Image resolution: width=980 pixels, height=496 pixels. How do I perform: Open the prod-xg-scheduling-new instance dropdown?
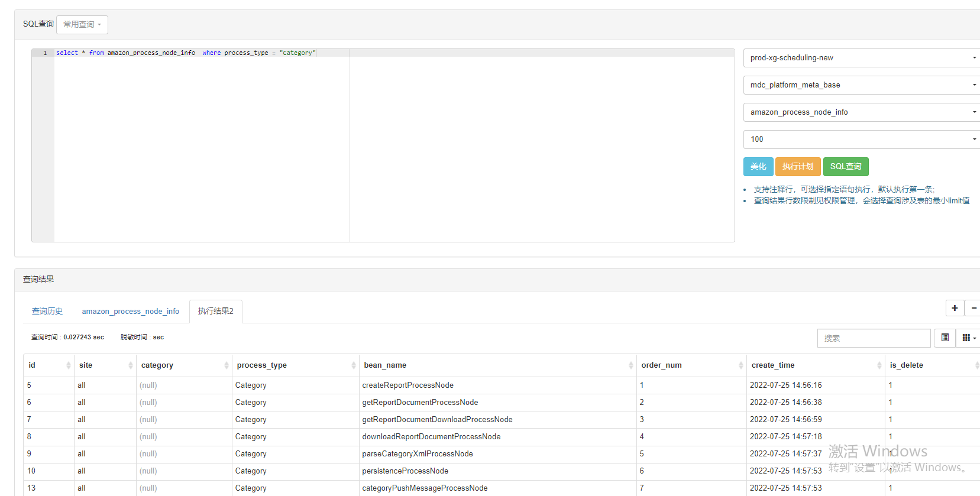pos(861,58)
